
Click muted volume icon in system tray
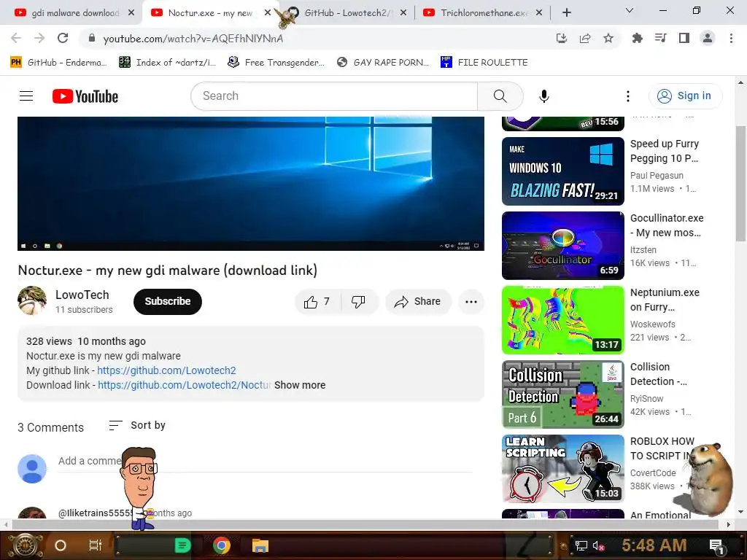(x=598, y=545)
